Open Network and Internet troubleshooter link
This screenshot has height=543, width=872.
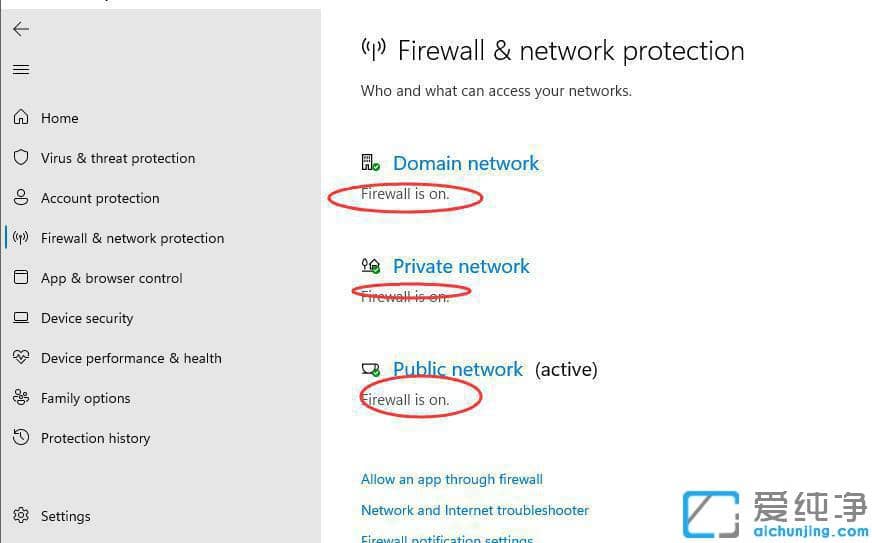click(474, 510)
